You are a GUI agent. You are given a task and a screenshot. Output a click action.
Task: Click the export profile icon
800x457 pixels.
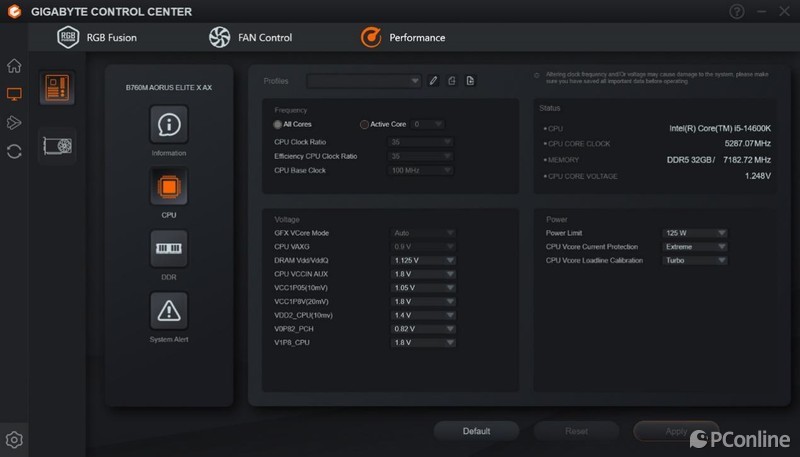[x=452, y=81]
